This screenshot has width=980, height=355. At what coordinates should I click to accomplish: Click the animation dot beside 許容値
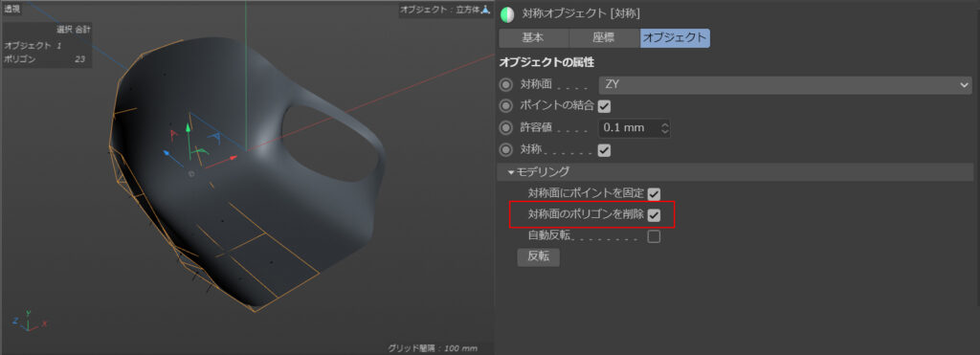(505, 128)
